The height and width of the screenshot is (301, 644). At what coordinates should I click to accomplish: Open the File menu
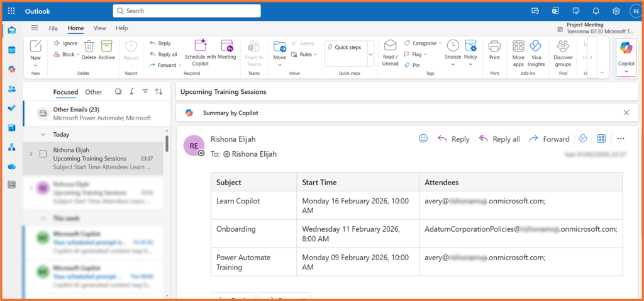coord(53,28)
